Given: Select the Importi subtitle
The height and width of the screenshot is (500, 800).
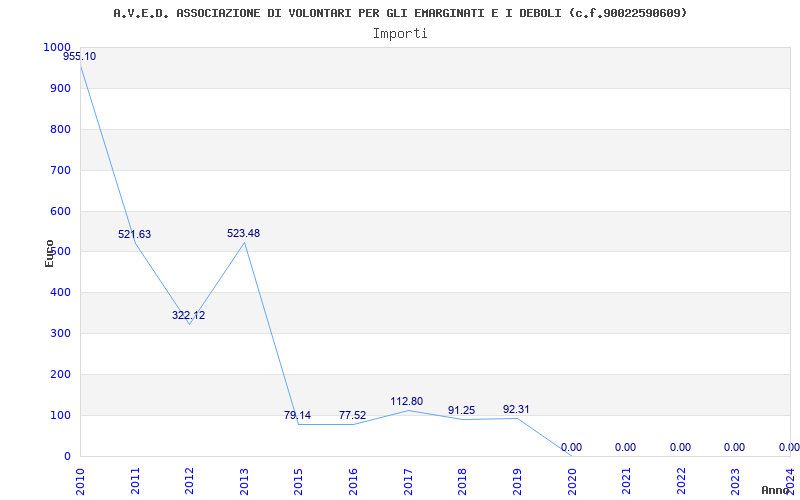Looking at the screenshot, I should pyautogui.click(x=400, y=33).
